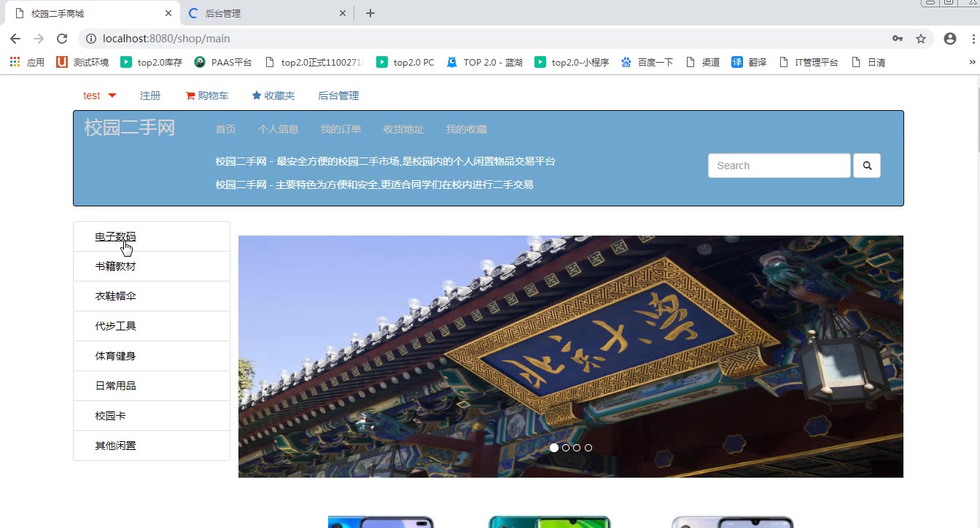Select the fourth carousel indicator dot
The image size is (980, 528).
click(x=588, y=448)
